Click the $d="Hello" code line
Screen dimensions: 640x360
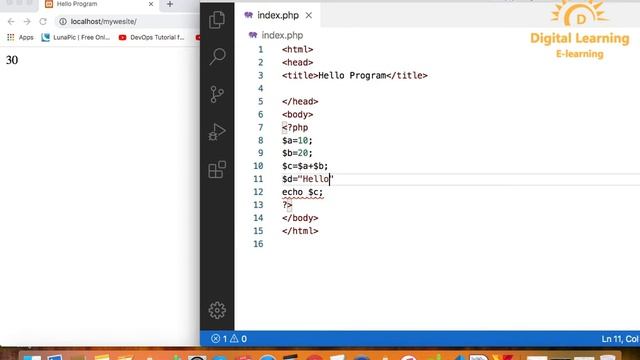click(308, 179)
